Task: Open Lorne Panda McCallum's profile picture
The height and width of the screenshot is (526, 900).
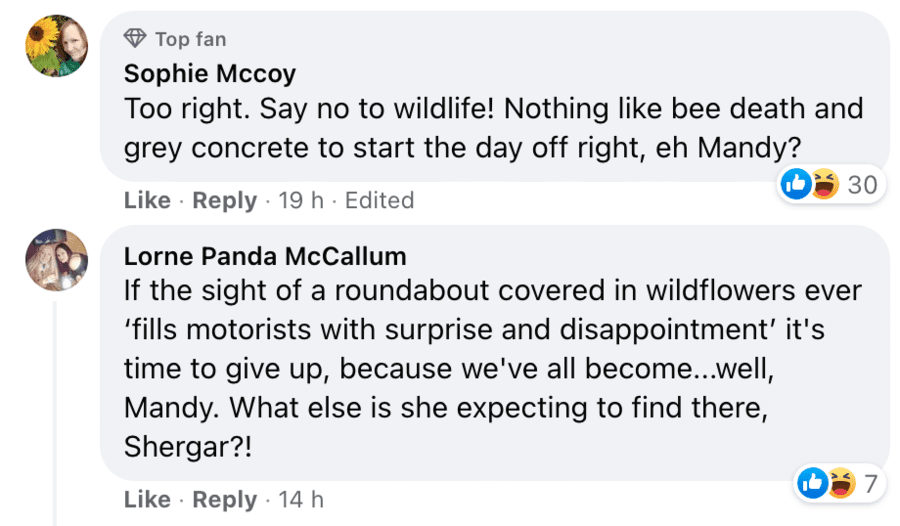Action: (56, 257)
